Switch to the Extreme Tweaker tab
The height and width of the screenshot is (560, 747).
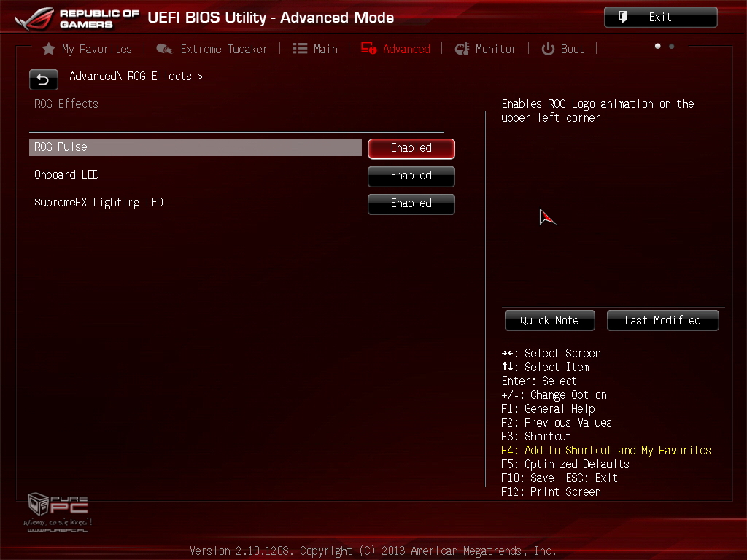[212, 49]
